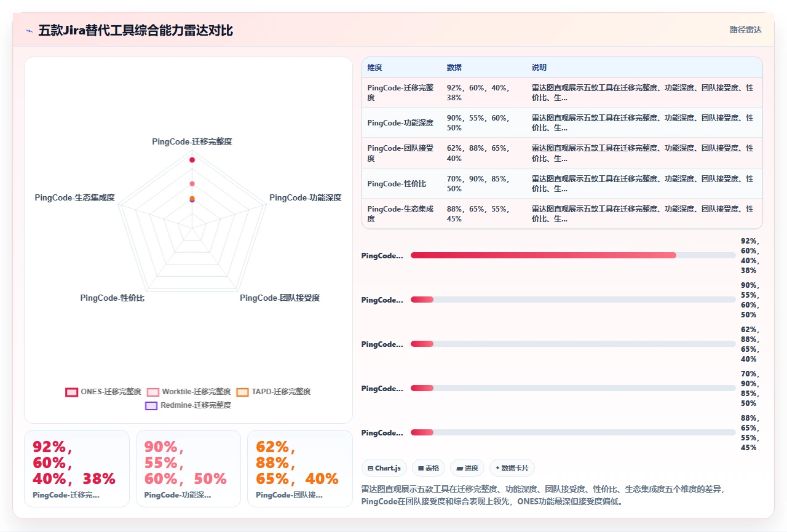This screenshot has height=532, width=787.
Task: Toggle the ONES-迁移完整度 legend swatch
Action: (72, 392)
